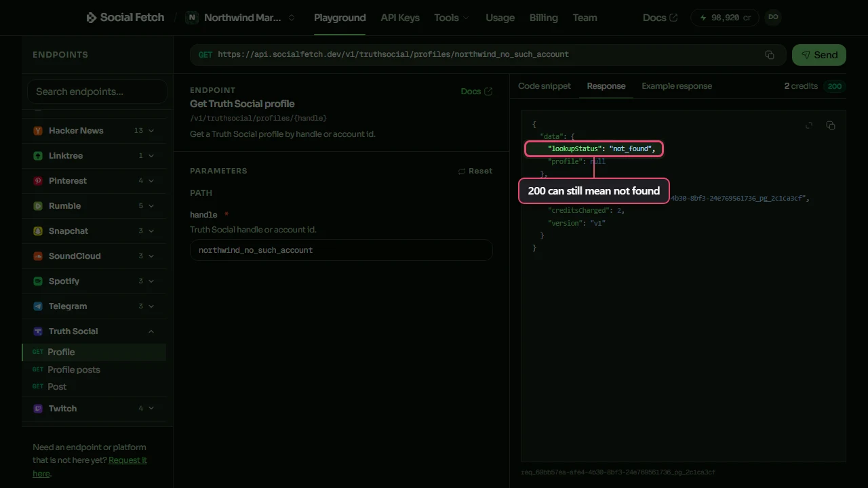Screen dimensions: 868x488
Task: Switch to the Example response tab
Action: (x=677, y=86)
